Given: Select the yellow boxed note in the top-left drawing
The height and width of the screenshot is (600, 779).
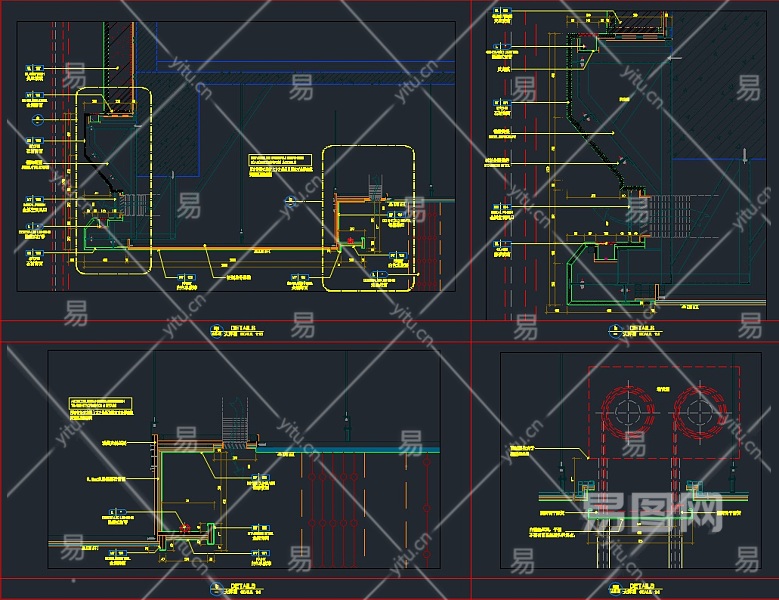Looking at the screenshot, I should (x=280, y=160).
